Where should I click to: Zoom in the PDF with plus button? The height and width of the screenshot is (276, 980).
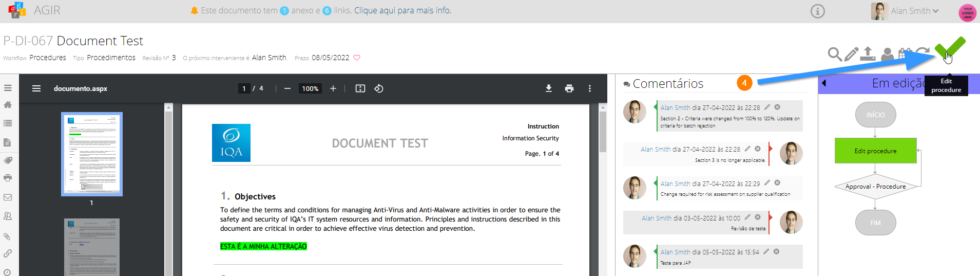click(x=333, y=88)
